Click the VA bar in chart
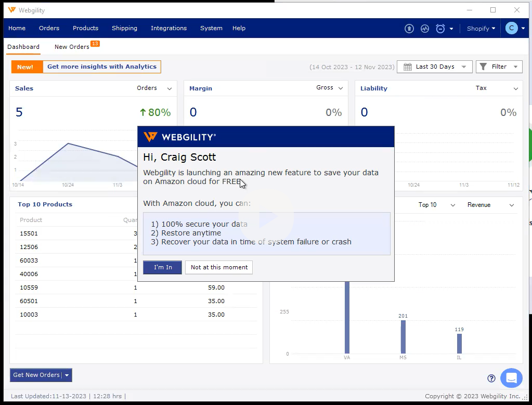 [347, 317]
